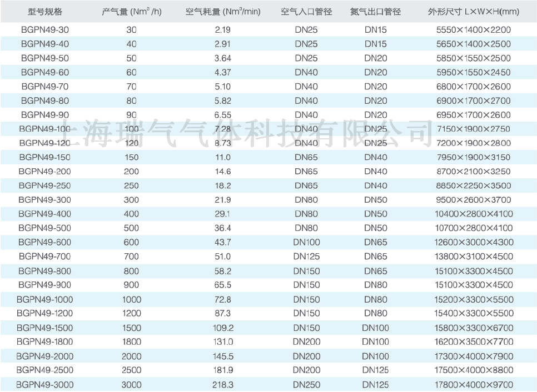
Task: Select the BGPN49-100 model cell
Action: pos(45,129)
